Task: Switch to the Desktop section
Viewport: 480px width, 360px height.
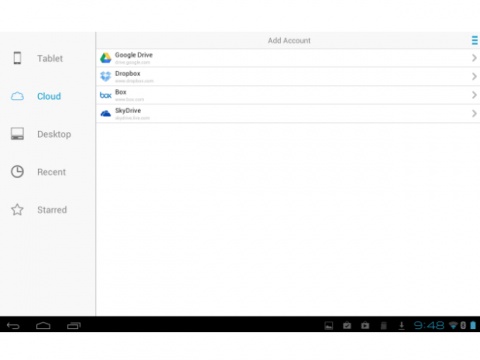Action: point(54,134)
